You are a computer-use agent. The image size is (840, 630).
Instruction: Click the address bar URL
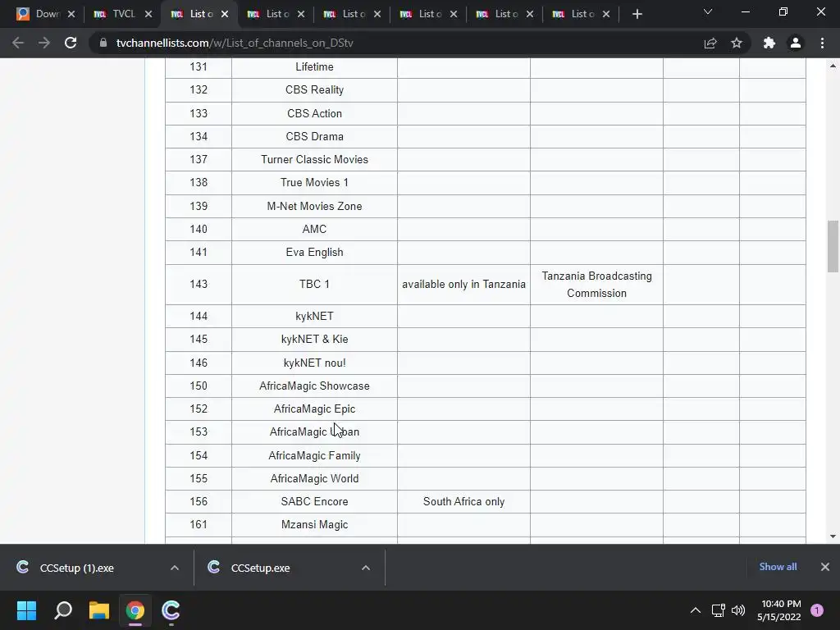235,43
